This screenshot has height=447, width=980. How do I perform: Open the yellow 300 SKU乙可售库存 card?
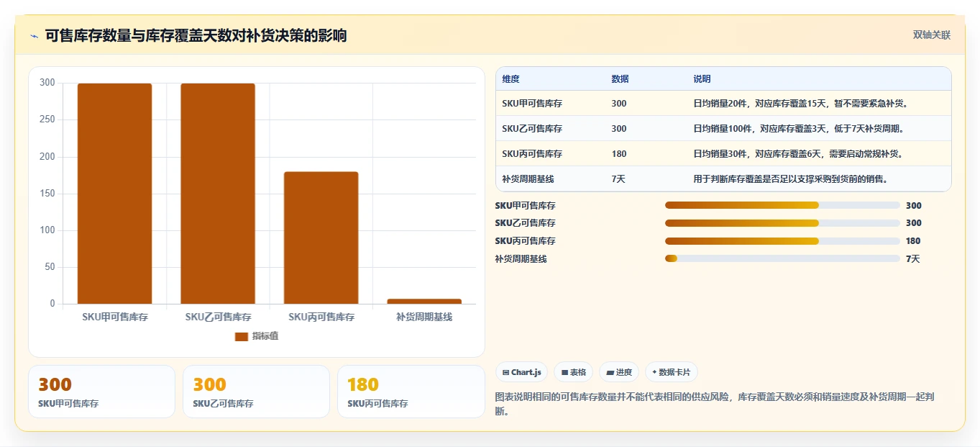[256, 392]
